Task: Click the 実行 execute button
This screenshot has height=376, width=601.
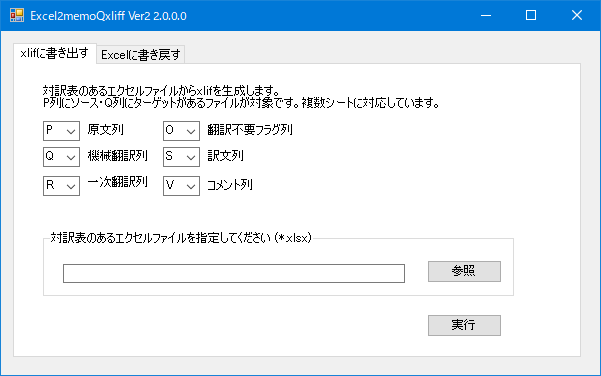Action: coord(464,325)
